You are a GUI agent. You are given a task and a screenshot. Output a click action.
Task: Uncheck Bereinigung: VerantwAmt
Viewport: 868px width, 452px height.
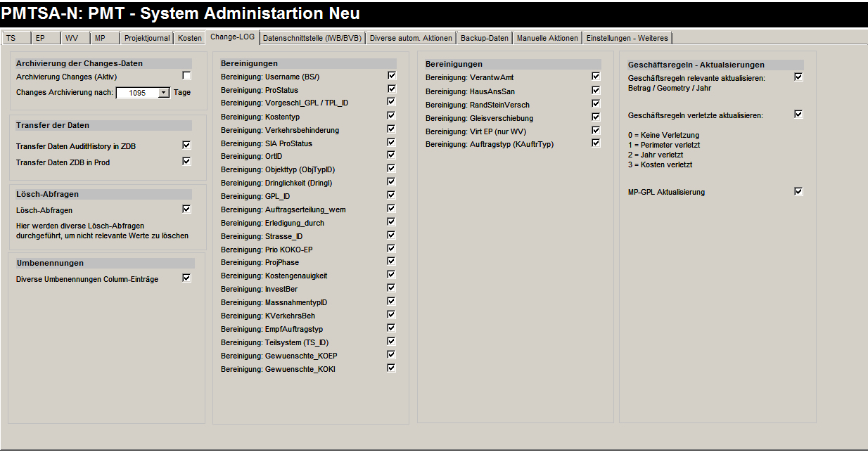[x=596, y=76]
